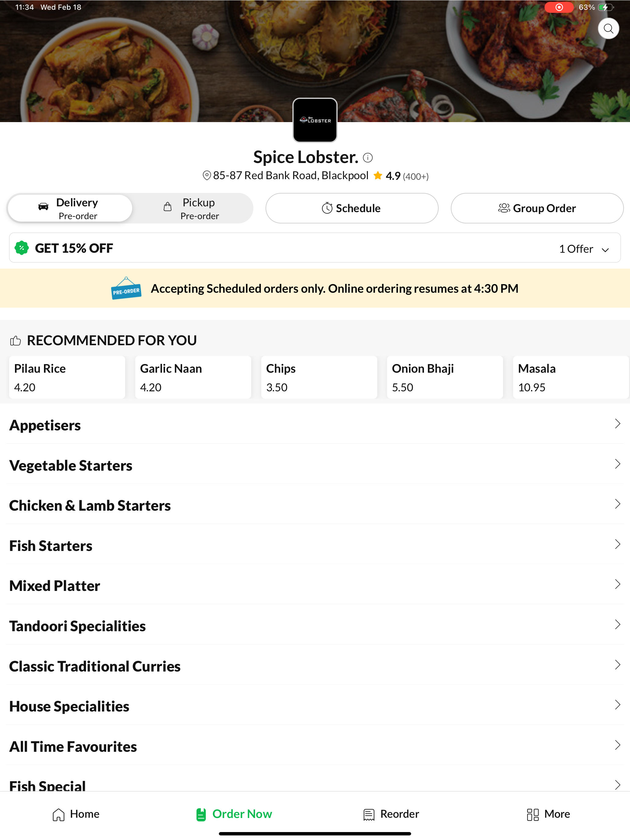
Task: Open the Fish Starters category
Action: (315, 545)
